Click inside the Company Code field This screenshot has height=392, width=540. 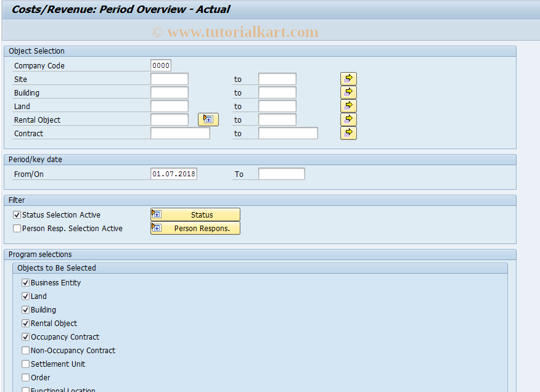[160, 65]
